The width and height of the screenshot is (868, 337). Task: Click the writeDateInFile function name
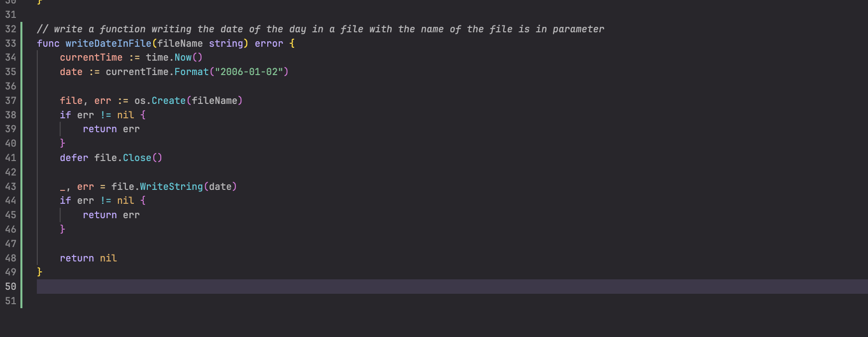click(x=108, y=43)
